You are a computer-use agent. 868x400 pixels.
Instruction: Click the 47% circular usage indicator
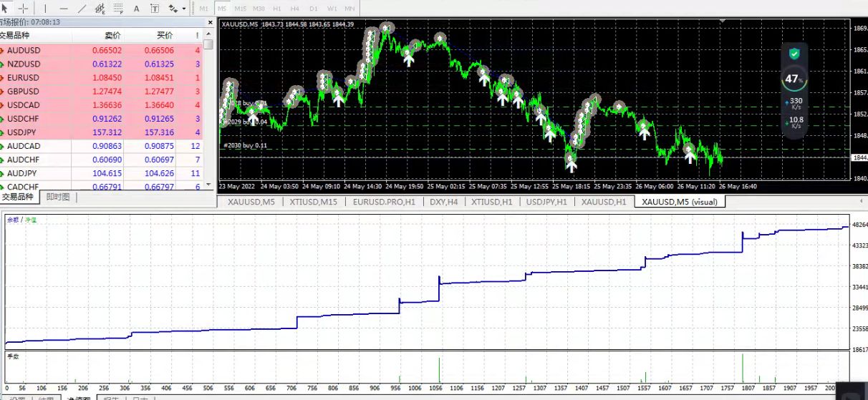click(793, 79)
